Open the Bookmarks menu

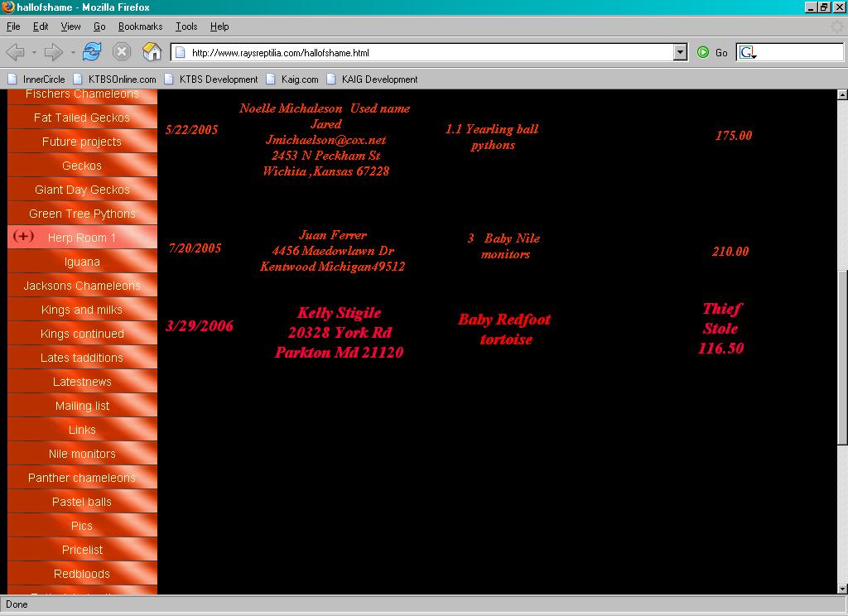click(140, 26)
